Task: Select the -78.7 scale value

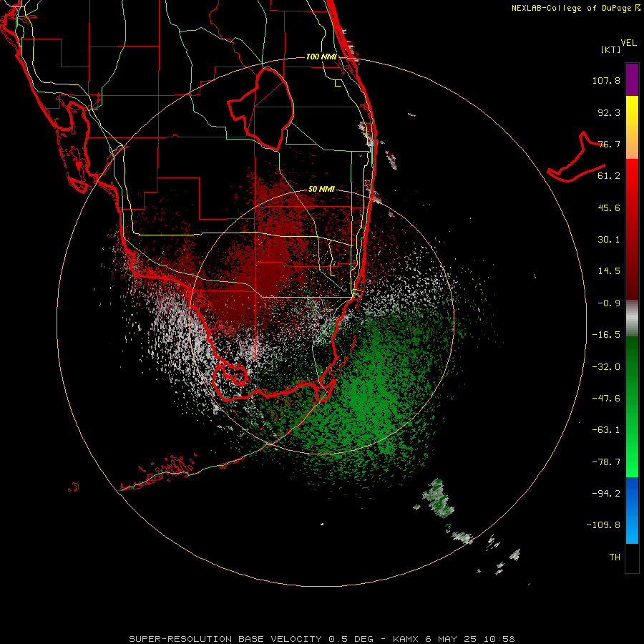Action: click(x=606, y=462)
